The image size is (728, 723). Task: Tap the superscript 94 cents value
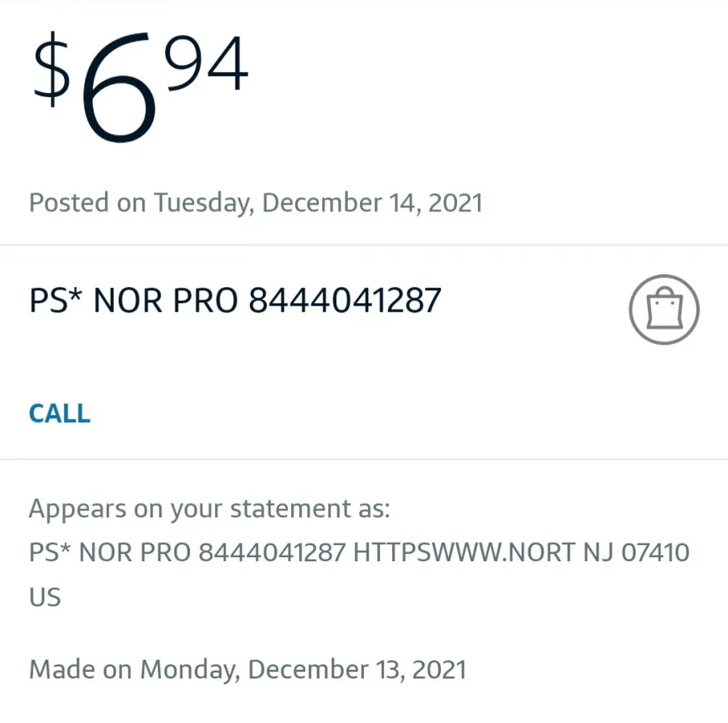coord(206,63)
